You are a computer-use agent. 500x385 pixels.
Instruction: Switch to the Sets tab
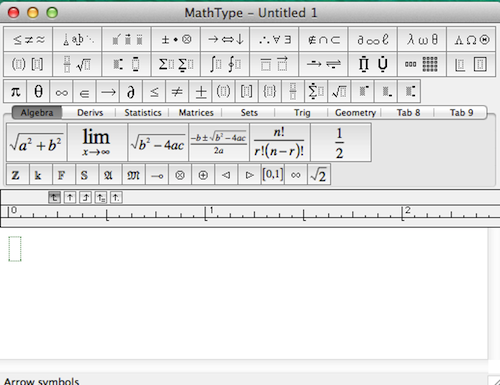(x=249, y=113)
